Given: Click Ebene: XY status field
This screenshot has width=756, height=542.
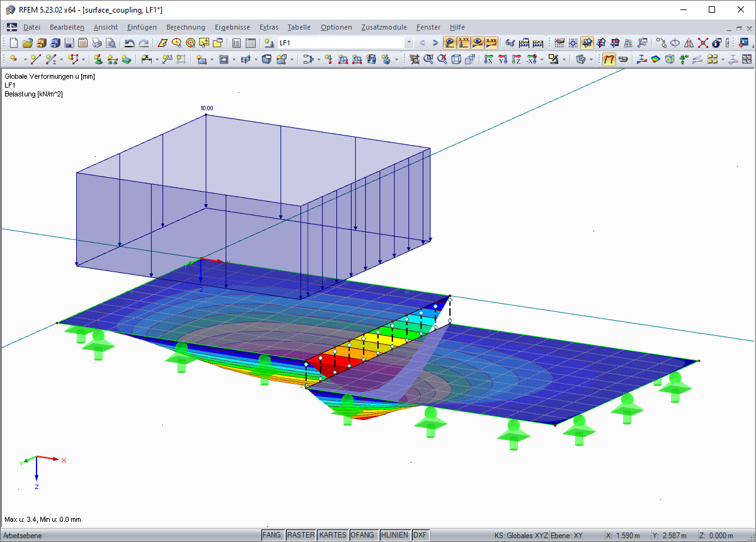Looking at the screenshot, I should click(566, 535).
